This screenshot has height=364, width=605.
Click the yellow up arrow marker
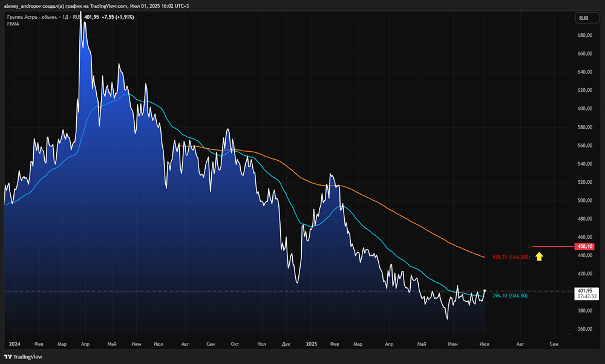539,256
